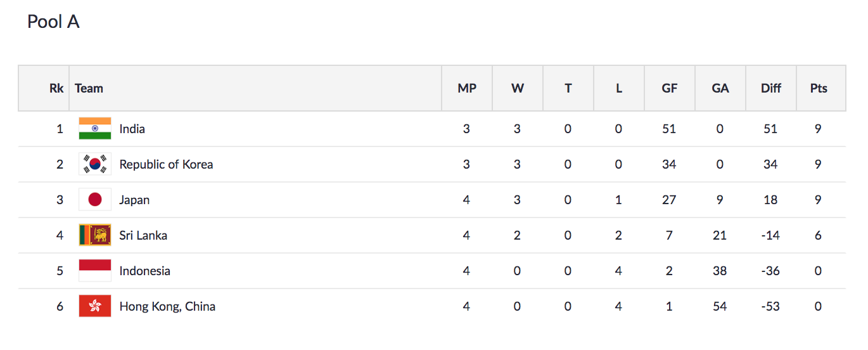
Task: Click the GF column header
Action: pos(670,88)
